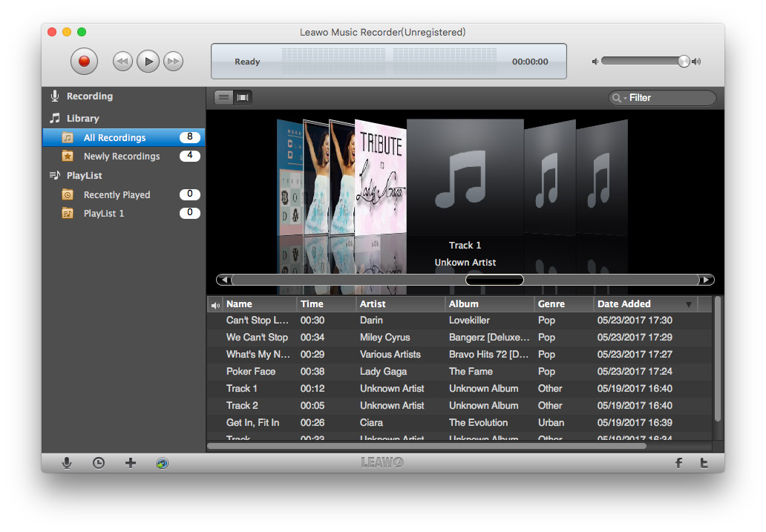
Task: Click the volume slider knob
Action: click(x=684, y=62)
